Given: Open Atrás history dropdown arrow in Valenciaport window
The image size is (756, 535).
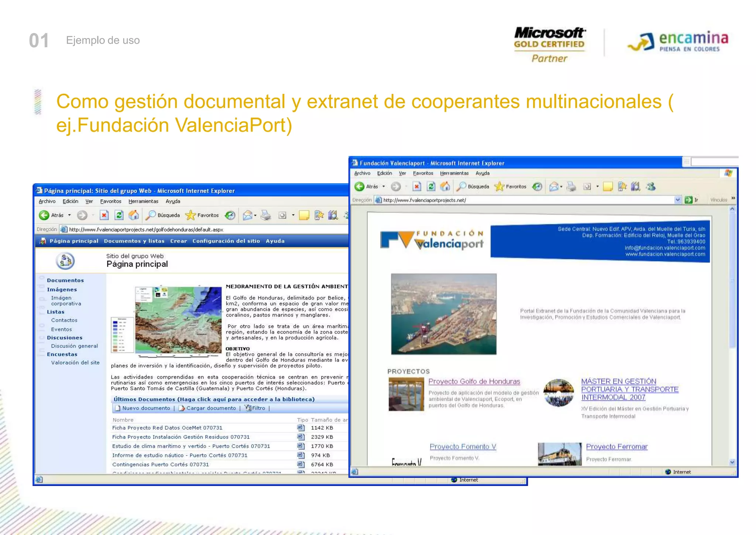Looking at the screenshot, I should pyautogui.click(x=384, y=187).
